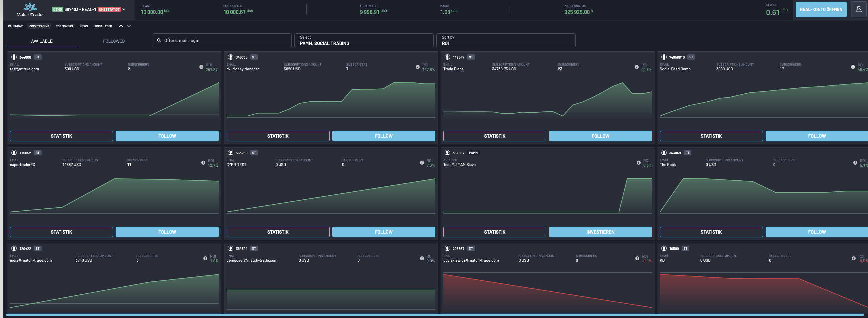This screenshot has height=318, width=868.
Task: Follow CYPR-TEST account
Action: [x=384, y=232]
